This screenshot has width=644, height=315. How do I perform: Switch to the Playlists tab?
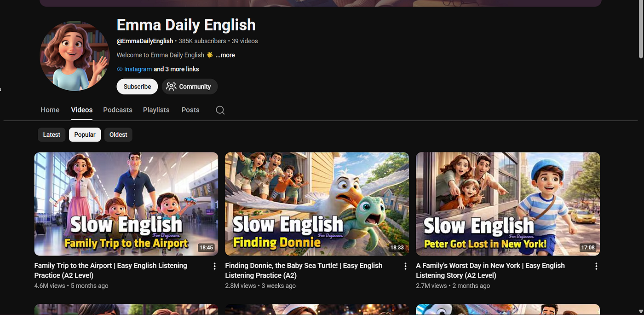pyautogui.click(x=156, y=110)
